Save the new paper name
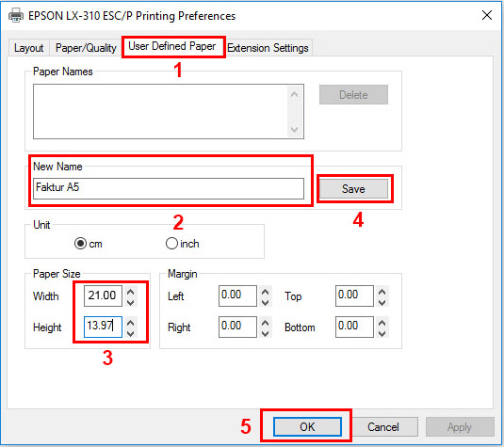504x447 pixels. coord(353,189)
